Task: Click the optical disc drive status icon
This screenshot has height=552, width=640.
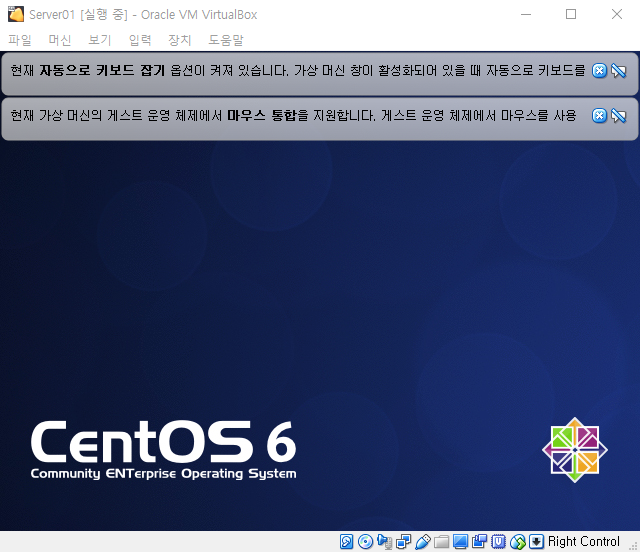Action: coord(365,541)
